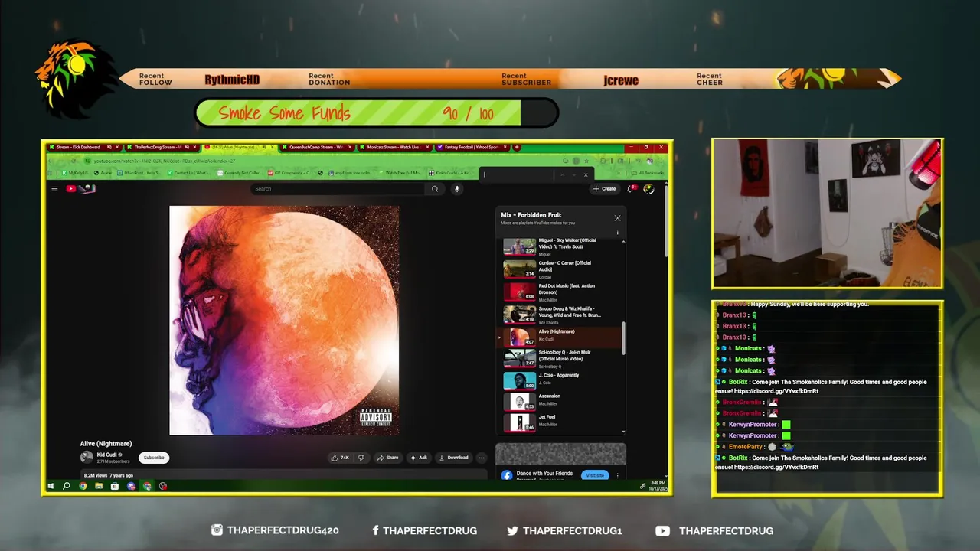980x551 pixels.
Task: Open the Facebook ad options menu
Action: tap(619, 475)
